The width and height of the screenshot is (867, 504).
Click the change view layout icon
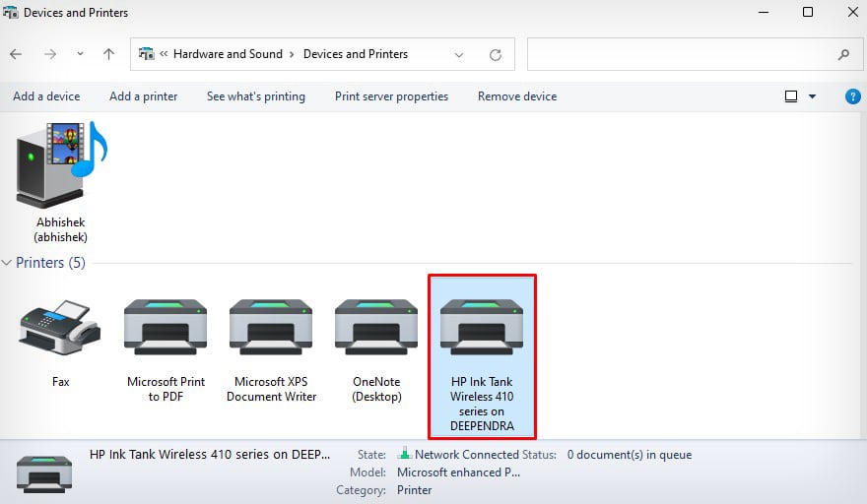[791, 96]
